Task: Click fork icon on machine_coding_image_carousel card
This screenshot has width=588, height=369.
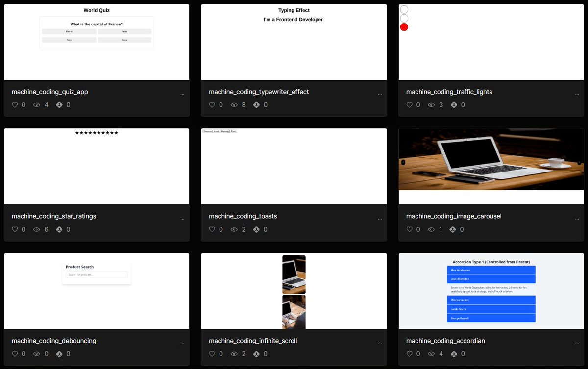Action: [454, 229]
